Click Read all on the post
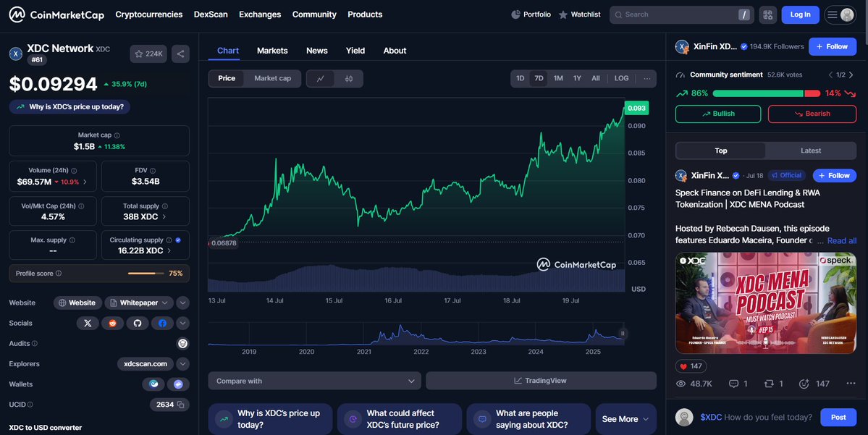Viewport: 868px width, 435px height. (841, 241)
